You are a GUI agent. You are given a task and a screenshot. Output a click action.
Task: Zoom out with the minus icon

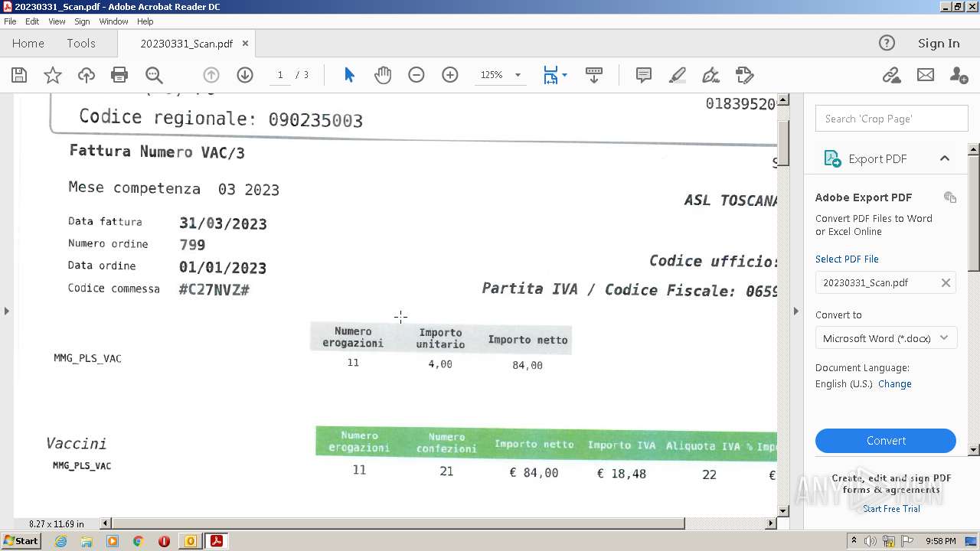tap(416, 75)
